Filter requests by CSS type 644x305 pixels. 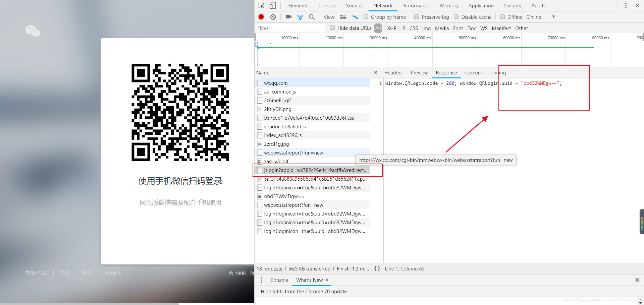point(414,28)
